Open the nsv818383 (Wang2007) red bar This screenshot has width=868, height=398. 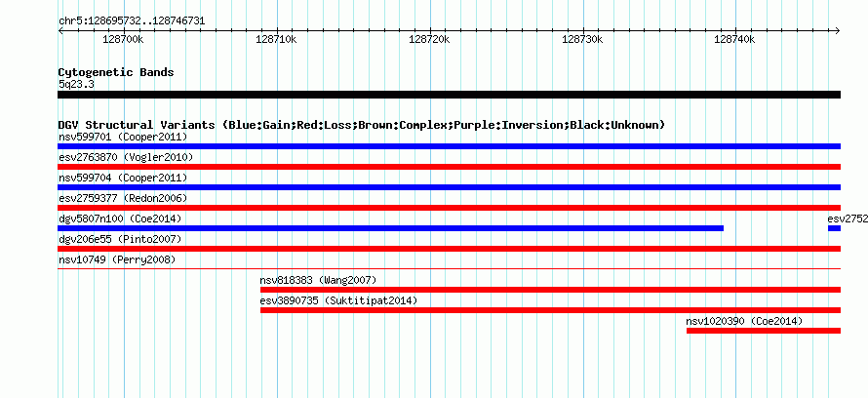point(550,290)
